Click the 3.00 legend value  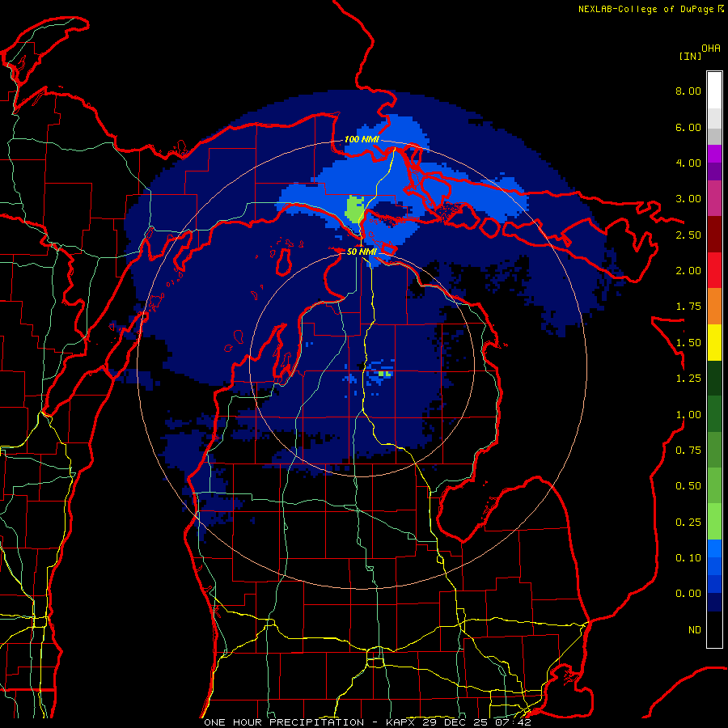[x=688, y=199]
